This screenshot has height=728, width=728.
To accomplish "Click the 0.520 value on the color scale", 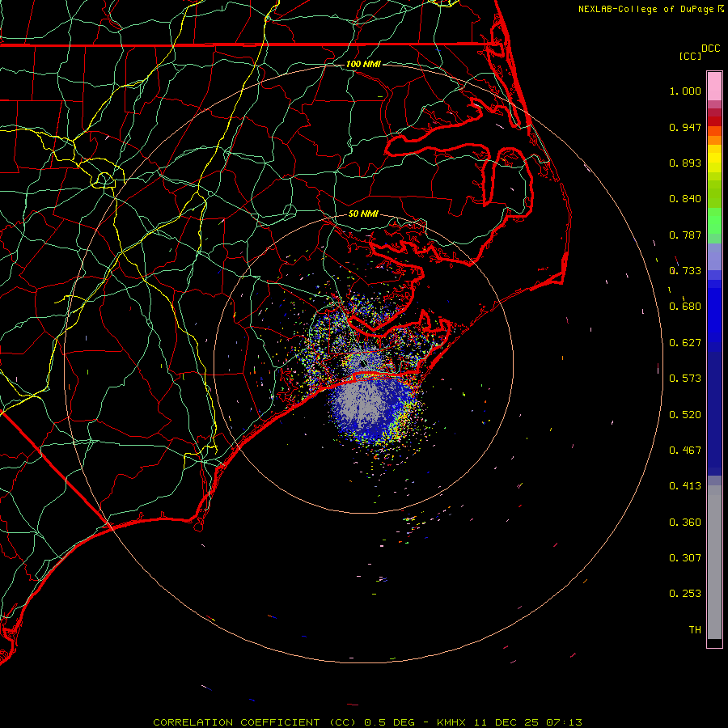I will coord(685,415).
